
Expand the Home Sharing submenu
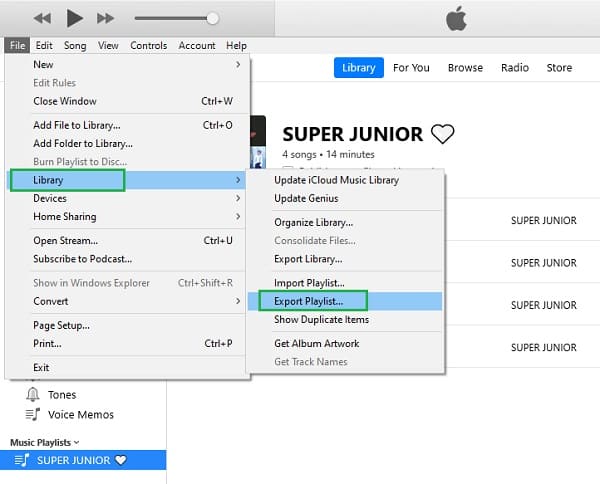128,217
